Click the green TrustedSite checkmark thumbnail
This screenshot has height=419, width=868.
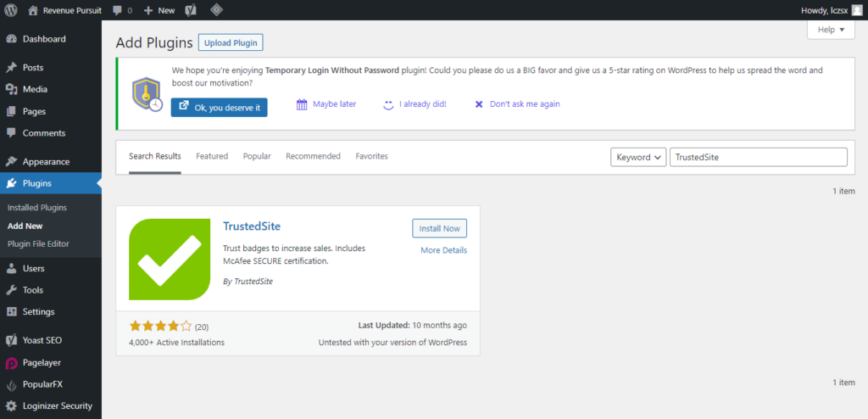[170, 260]
